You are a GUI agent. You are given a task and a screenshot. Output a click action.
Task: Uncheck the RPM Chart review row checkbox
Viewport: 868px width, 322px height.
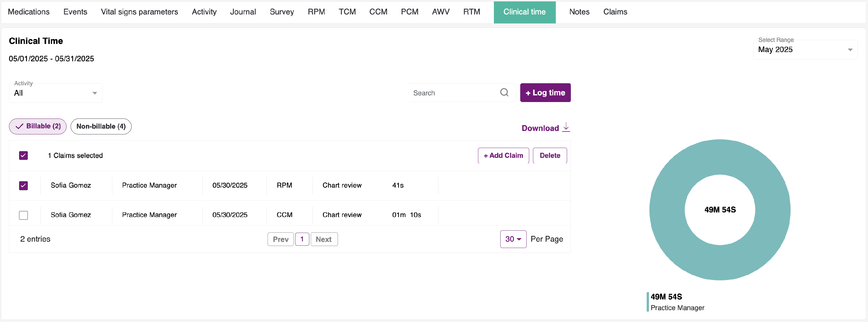tap(24, 185)
